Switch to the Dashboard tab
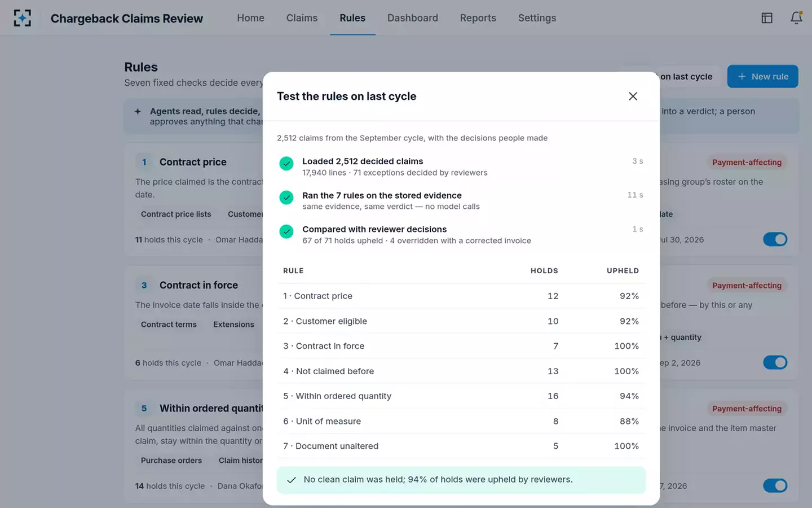This screenshot has width=812, height=508. coord(413,18)
